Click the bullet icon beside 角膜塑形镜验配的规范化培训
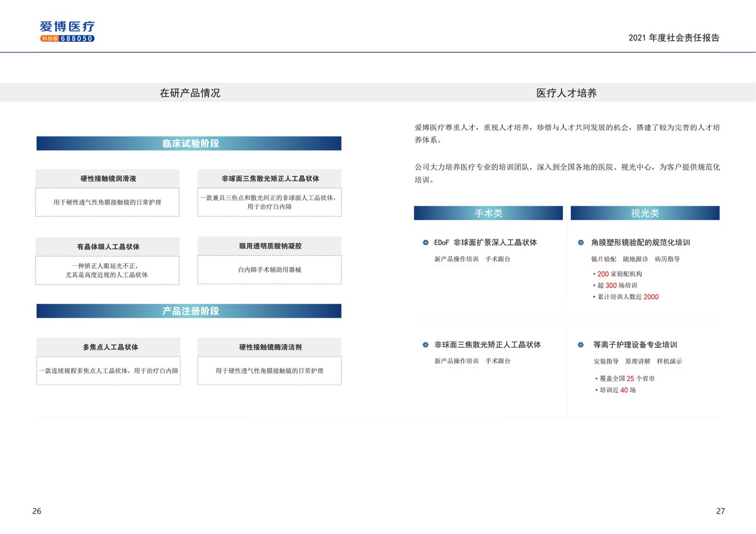The width and height of the screenshot is (756, 534). [581, 243]
